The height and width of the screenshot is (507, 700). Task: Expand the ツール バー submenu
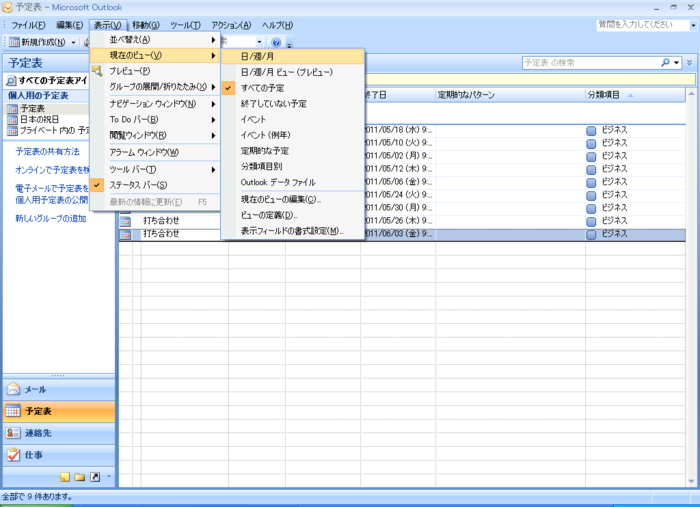[155, 170]
